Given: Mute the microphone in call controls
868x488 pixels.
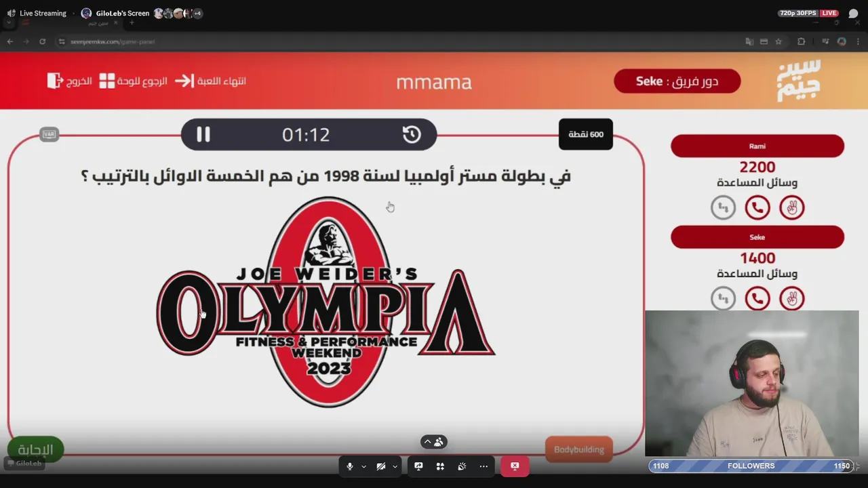Looking at the screenshot, I should 350,466.
